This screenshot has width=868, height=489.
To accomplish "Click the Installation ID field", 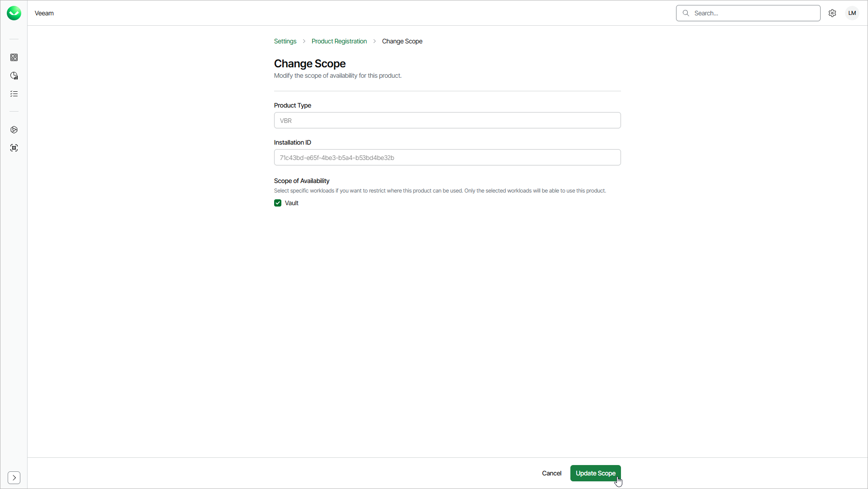I will [447, 157].
